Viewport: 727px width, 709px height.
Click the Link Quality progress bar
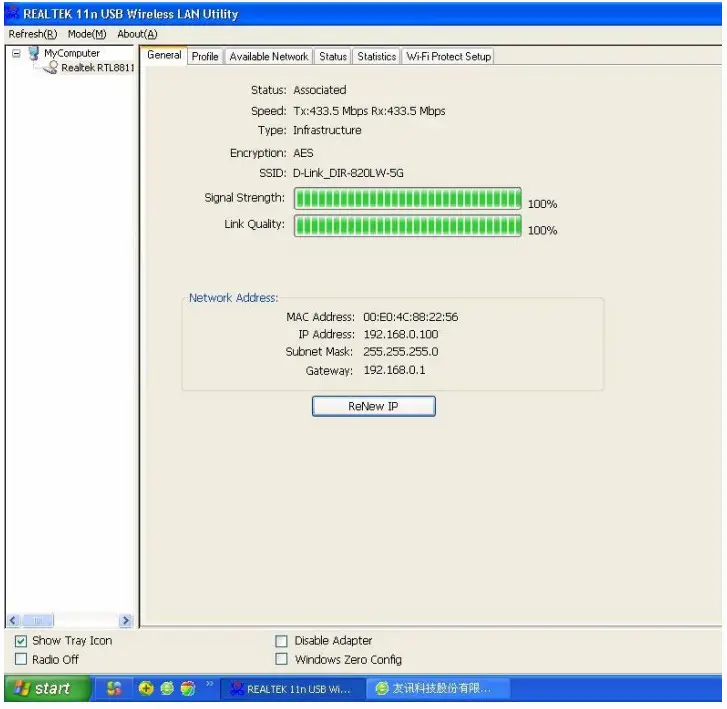pyautogui.click(x=408, y=225)
